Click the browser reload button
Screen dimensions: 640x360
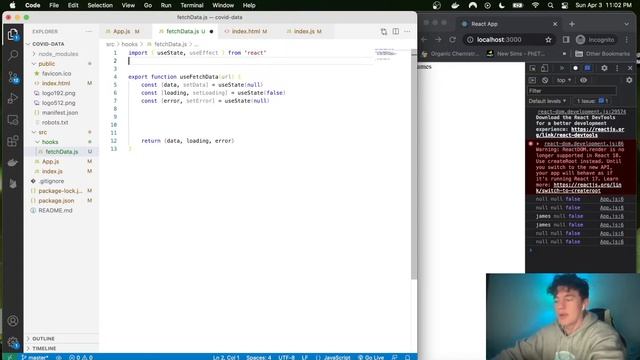click(x=452, y=40)
